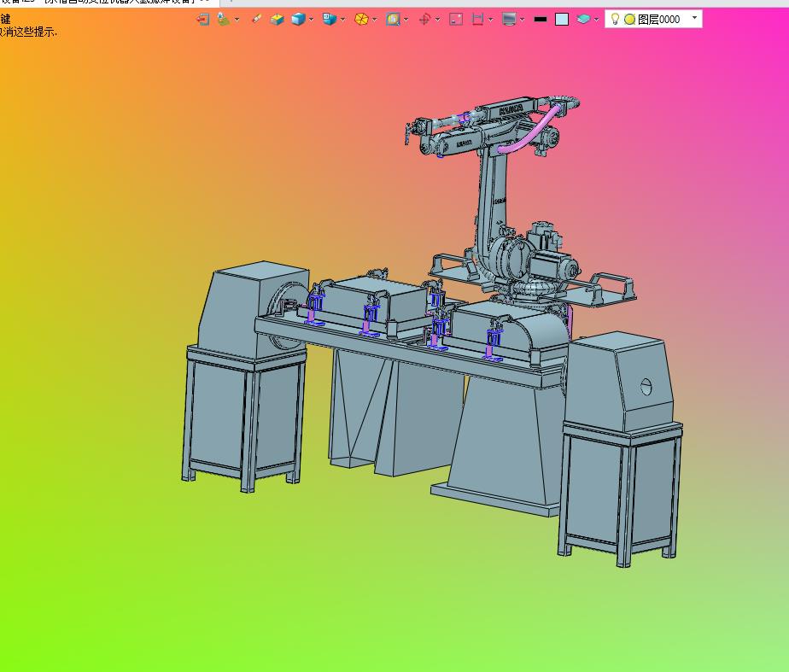This screenshot has height=672, width=789.
Task: Select the blue shaded cube display icon
Action: tap(298, 19)
